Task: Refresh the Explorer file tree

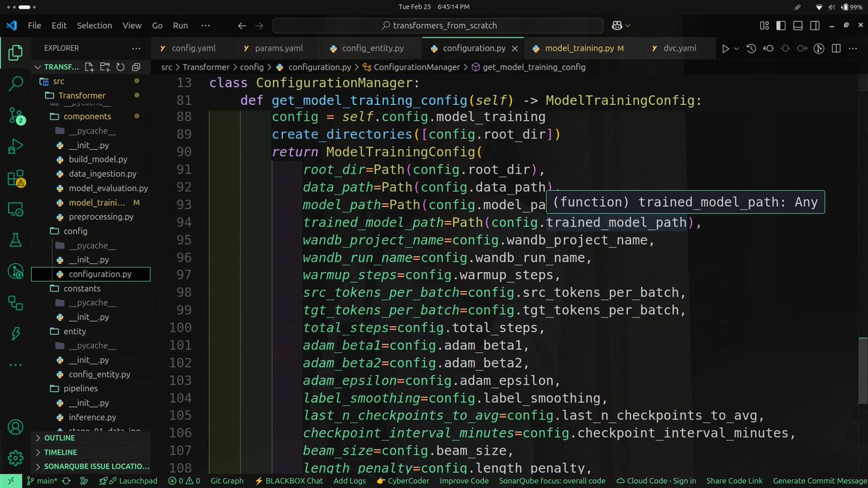Action: click(119, 67)
